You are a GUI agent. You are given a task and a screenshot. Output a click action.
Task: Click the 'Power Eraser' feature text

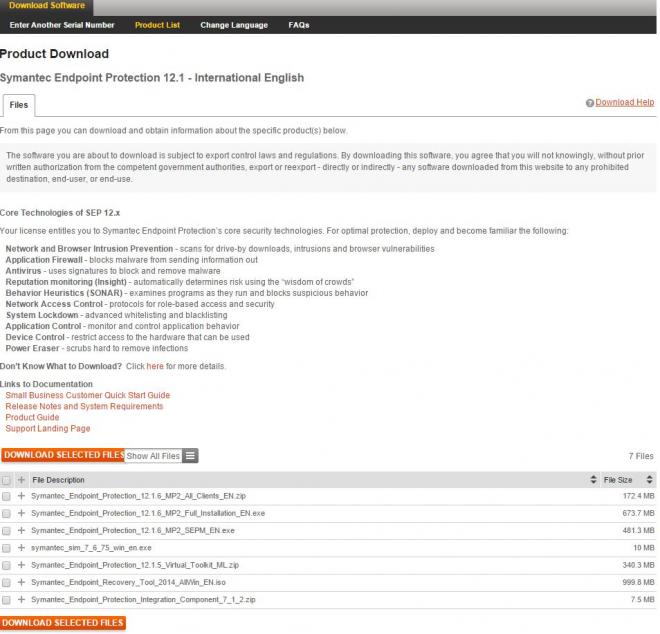pyautogui.click(x=32, y=348)
